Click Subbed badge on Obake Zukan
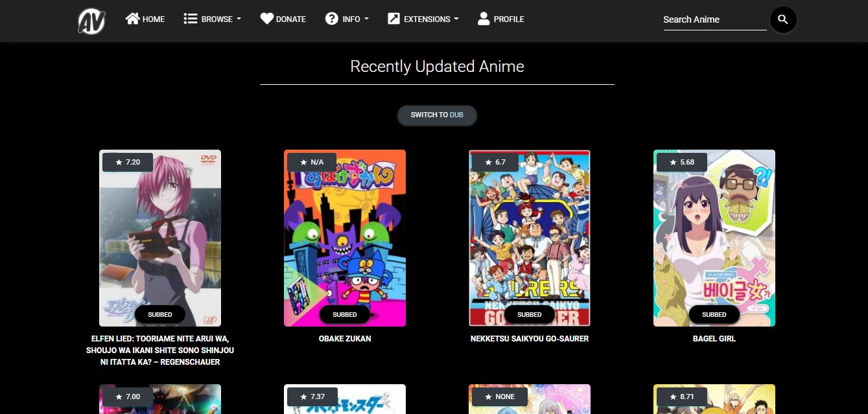The width and height of the screenshot is (868, 414). (x=345, y=314)
